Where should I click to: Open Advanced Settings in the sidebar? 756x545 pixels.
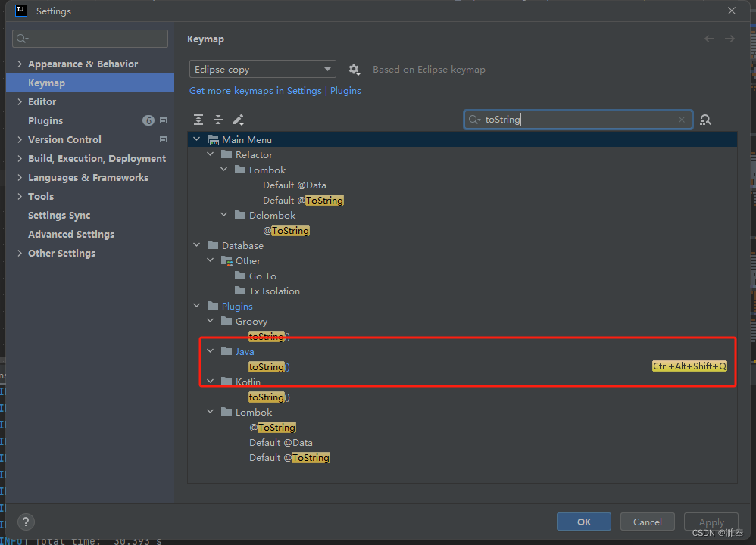pyautogui.click(x=70, y=234)
